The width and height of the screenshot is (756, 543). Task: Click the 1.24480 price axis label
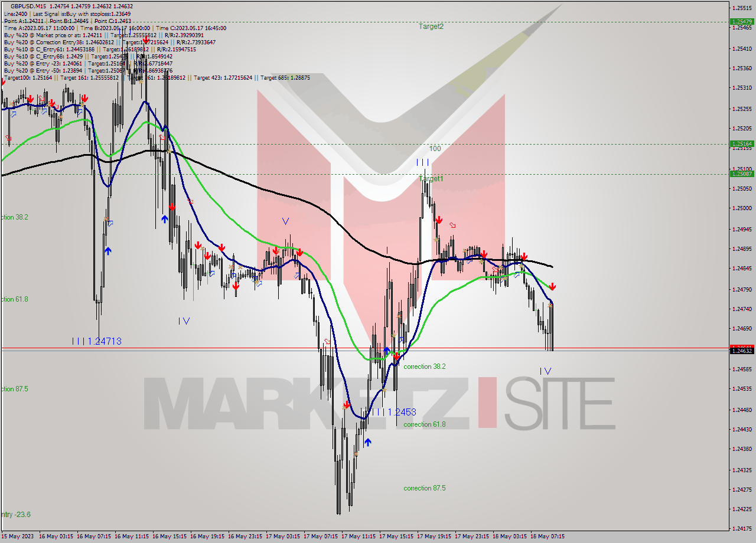[742, 410]
